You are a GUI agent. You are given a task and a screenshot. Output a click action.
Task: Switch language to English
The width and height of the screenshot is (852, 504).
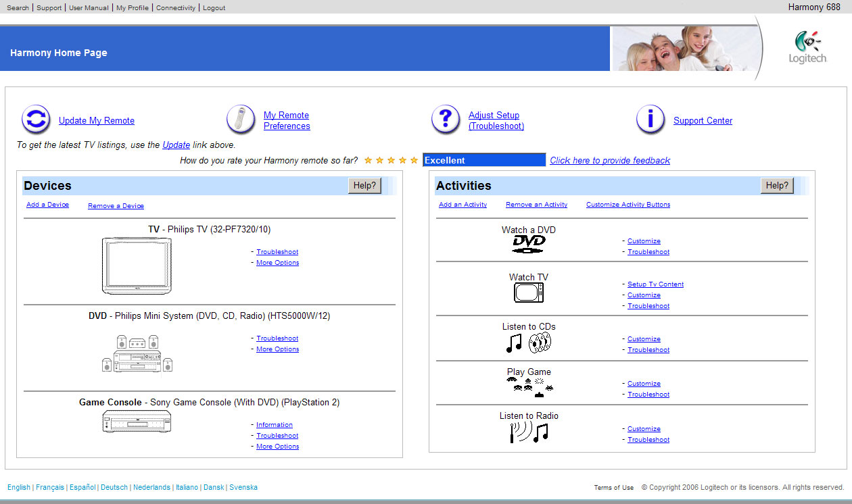(19, 487)
